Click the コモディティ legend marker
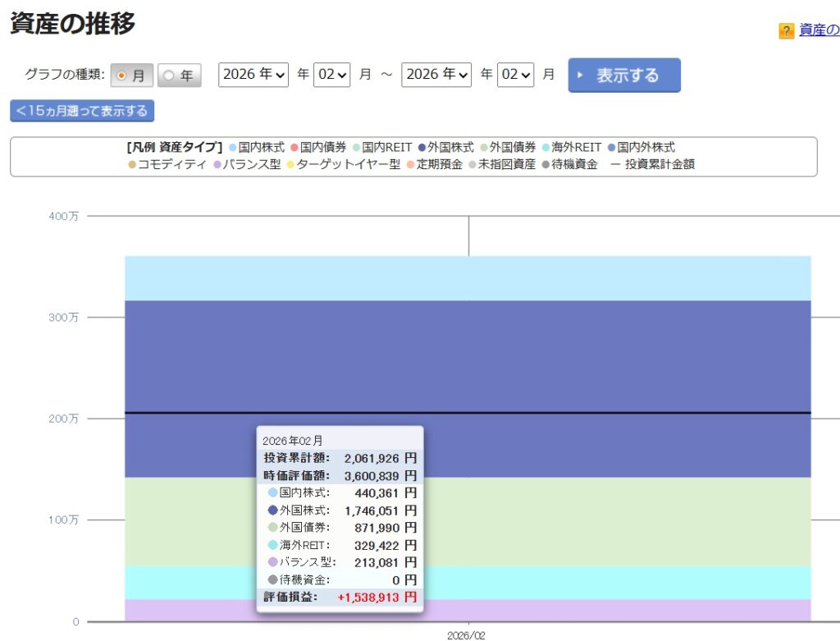This screenshot has height=641, width=840. 132,164
